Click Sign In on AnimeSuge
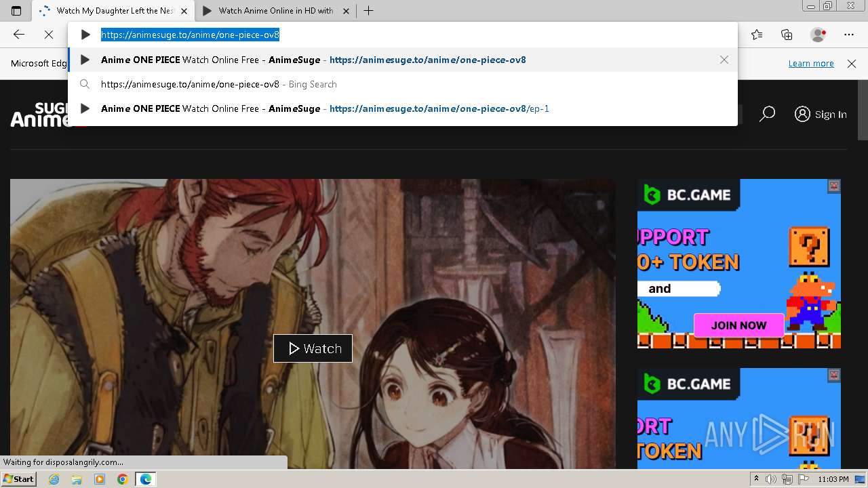Screen dimensions: 868x488 821,114
